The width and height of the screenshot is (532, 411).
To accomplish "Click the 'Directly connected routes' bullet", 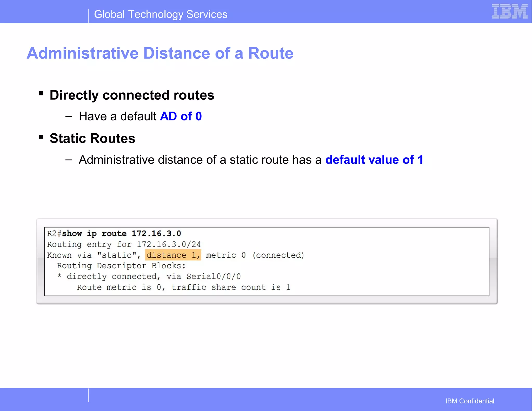I will coord(132,95).
